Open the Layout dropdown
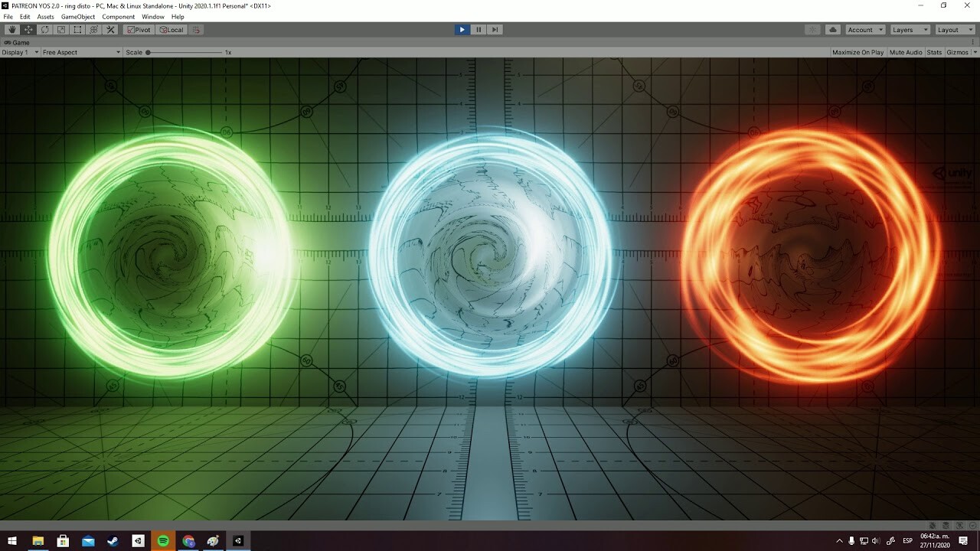This screenshot has width=980, height=551. click(x=954, y=29)
